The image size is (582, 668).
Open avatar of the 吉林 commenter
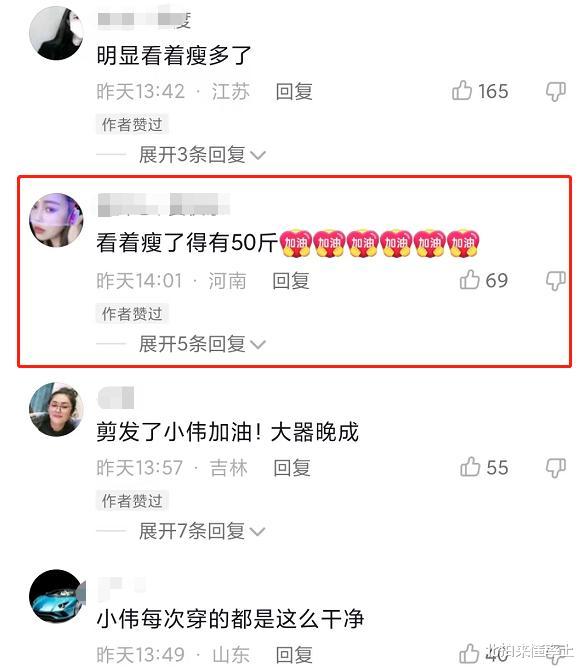56,409
